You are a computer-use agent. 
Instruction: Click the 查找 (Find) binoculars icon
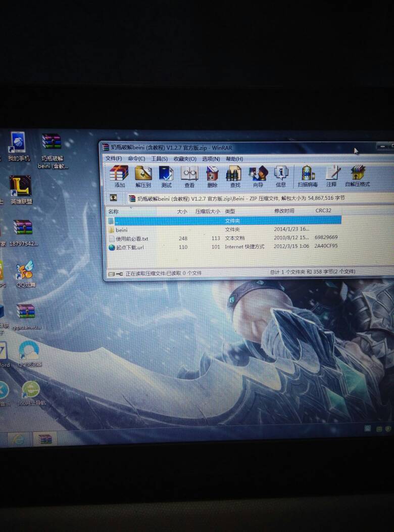click(235, 174)
